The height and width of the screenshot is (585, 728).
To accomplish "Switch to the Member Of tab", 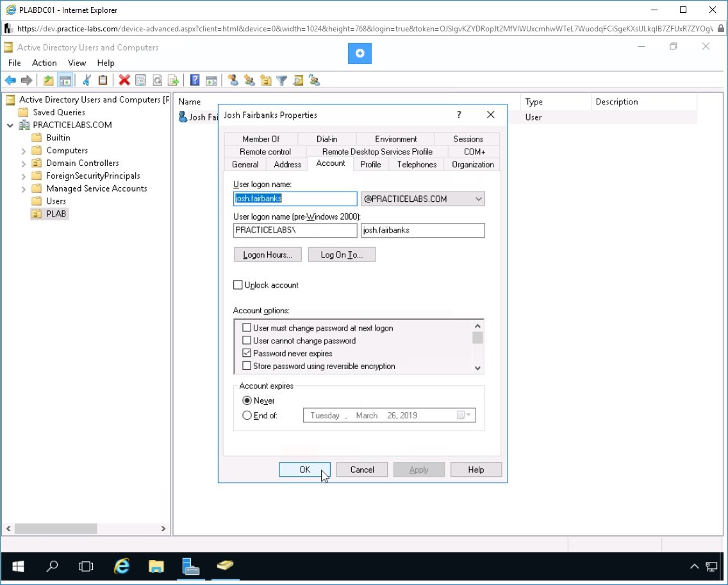I will (260, 139).
